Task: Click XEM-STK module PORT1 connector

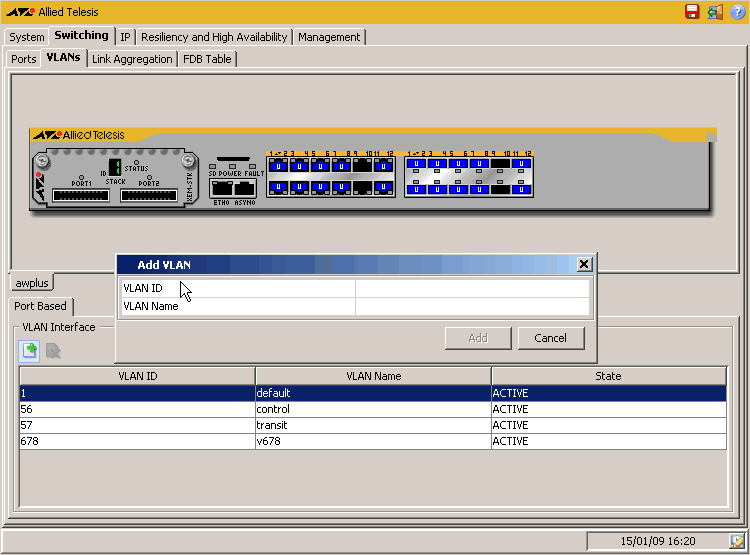Action: (81, 195)
